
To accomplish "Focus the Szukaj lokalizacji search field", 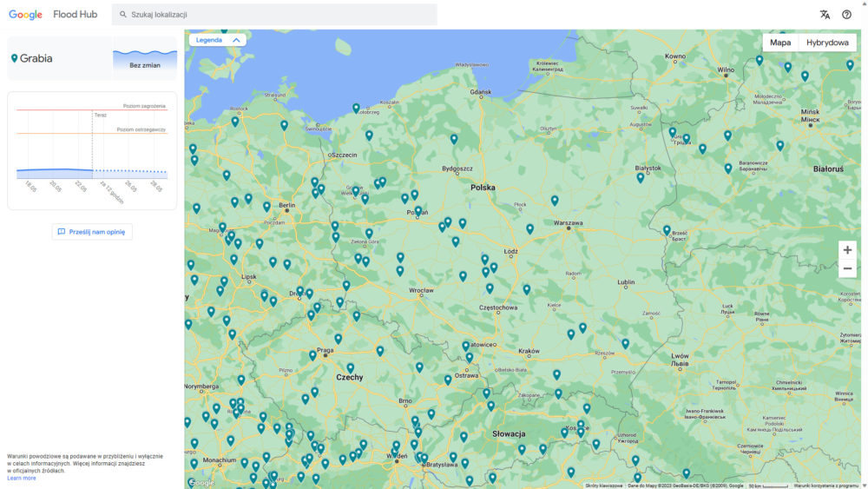I will click(274, 15).
